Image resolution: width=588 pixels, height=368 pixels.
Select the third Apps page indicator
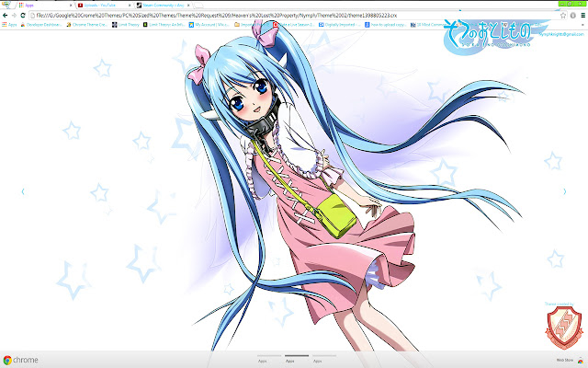pos(324,358)
